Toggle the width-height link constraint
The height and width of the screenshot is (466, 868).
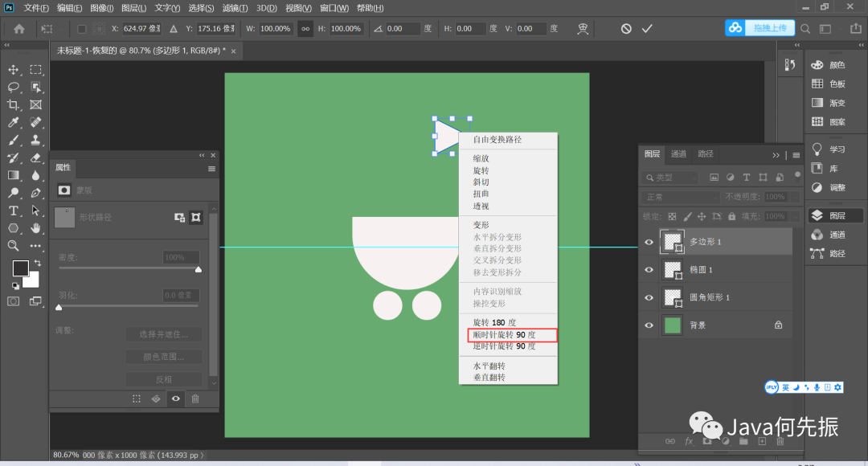305,28
